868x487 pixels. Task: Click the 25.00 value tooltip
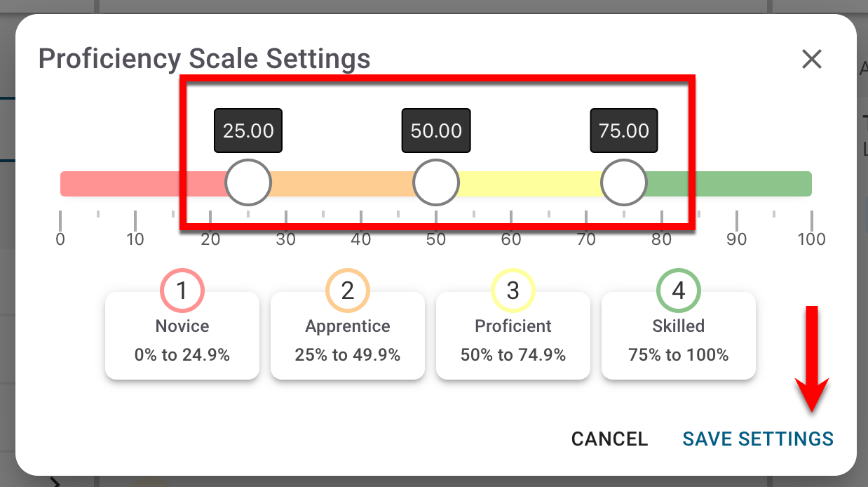248,131
